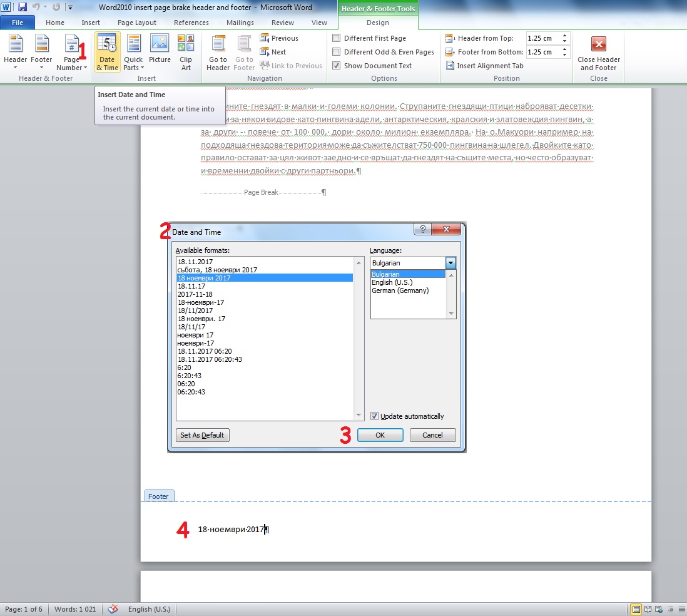Open the Language dropdown in Date dialog

coord(450,262)
